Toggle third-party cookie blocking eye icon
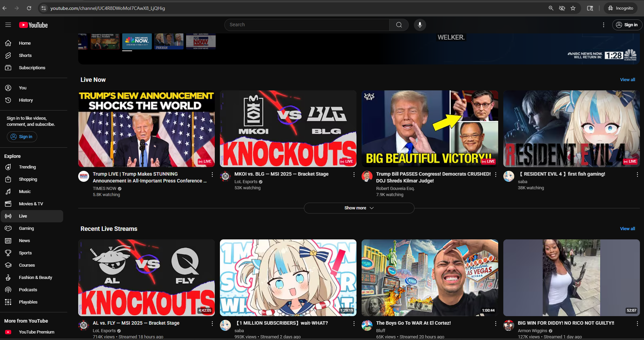The width and height of the screenshot is (644, 340). click(x=562, y=8)
